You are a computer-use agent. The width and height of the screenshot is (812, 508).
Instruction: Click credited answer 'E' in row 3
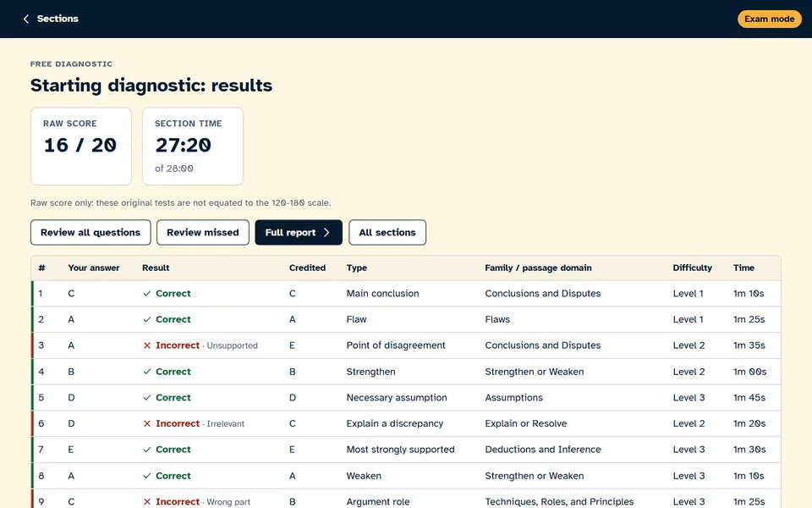292,345
